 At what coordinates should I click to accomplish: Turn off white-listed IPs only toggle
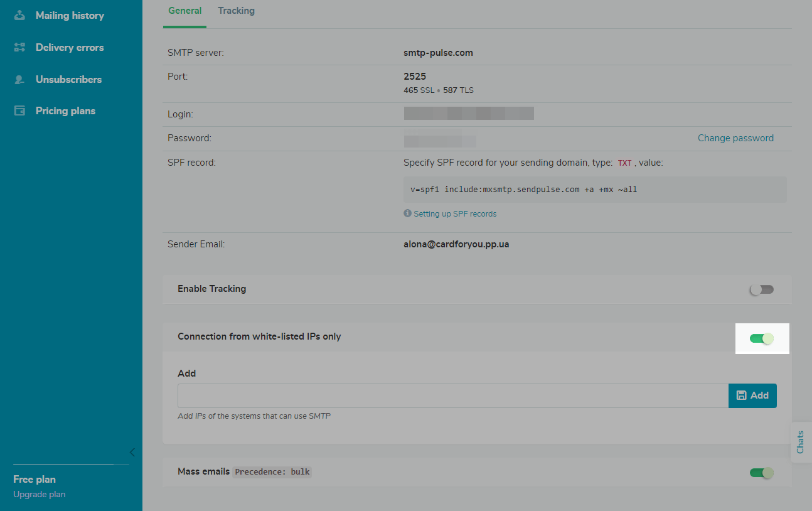pyautogui.click(x=762, y=339)
